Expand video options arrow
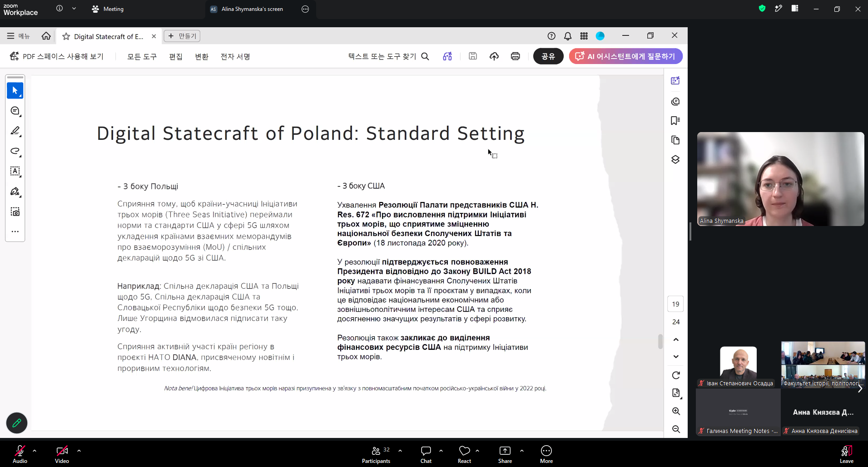Viewport: 868px width, 467px height. point(79,451)
